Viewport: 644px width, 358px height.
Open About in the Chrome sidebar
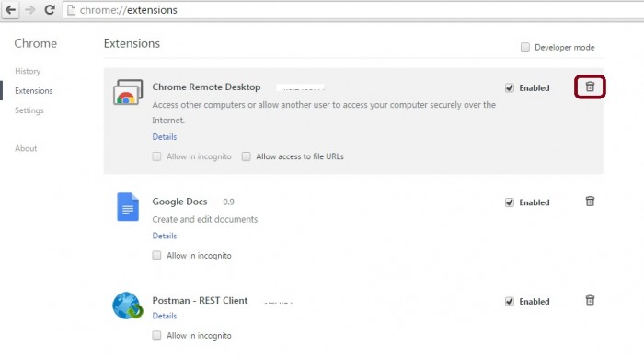pyautogui.click(x=26, y=148)
